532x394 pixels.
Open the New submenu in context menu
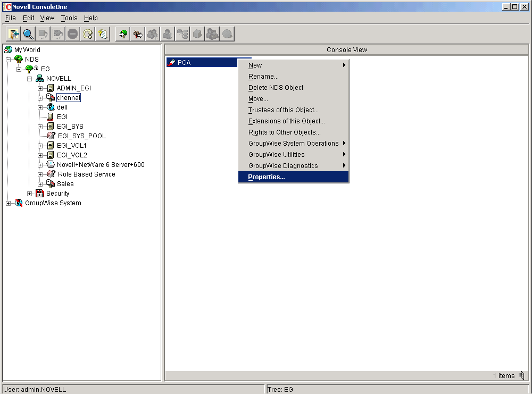(294, 65)
